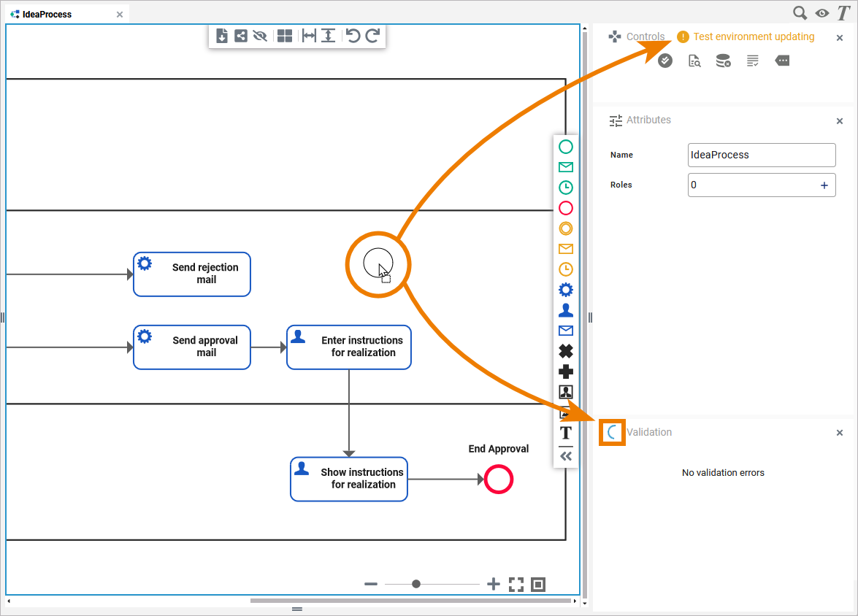858x616 pixels.
Task: Click the database delete icon in Controls
Action: [x=724, y=61]
